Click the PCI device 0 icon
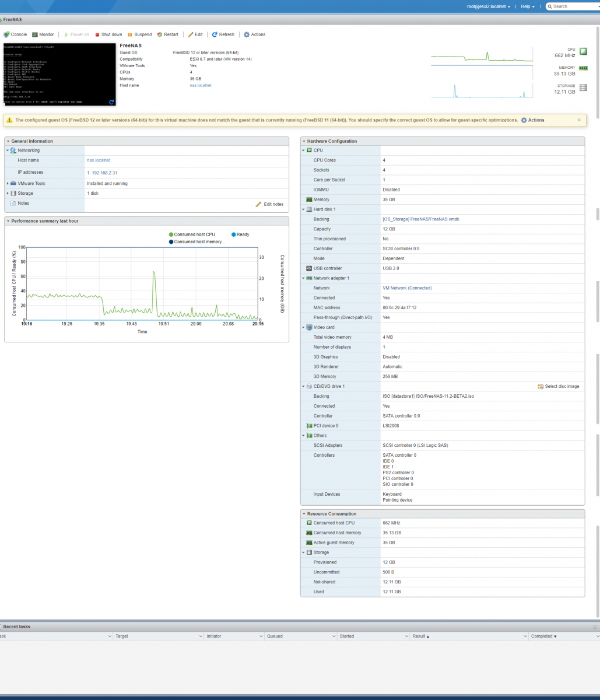Image resolution: width=600 pixels, height=700 pixels. tap(309, 426)
